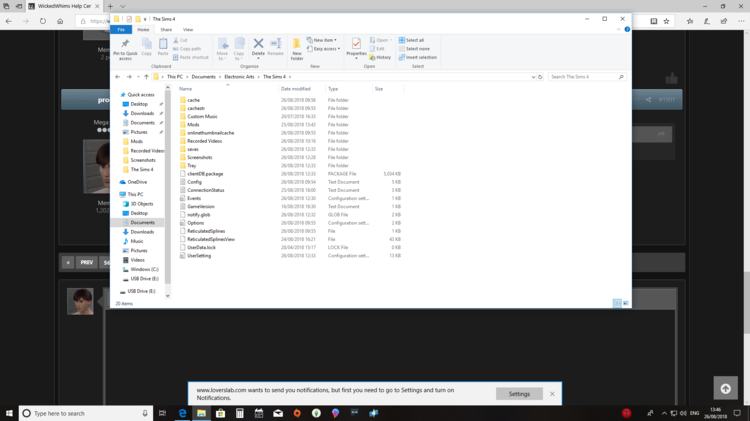Viewport: 750px width, 421px height.
Task: Go back in Explorer navigation
Action: point(118,77)
